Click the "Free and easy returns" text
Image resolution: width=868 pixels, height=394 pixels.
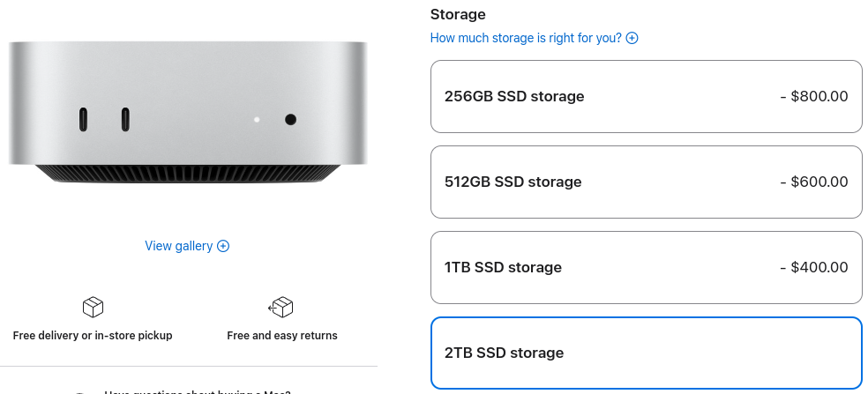(x=282, y=336)
